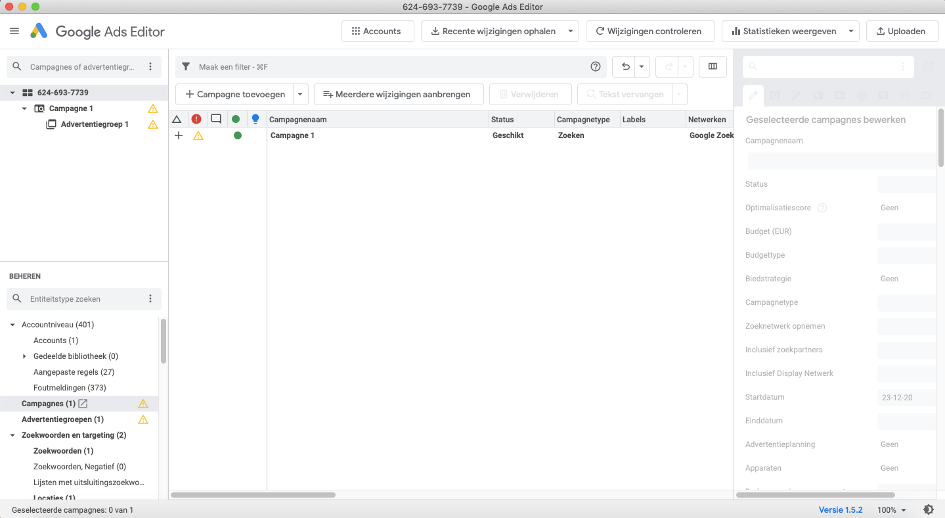Open the 100% zoom level dropdown

890,510
